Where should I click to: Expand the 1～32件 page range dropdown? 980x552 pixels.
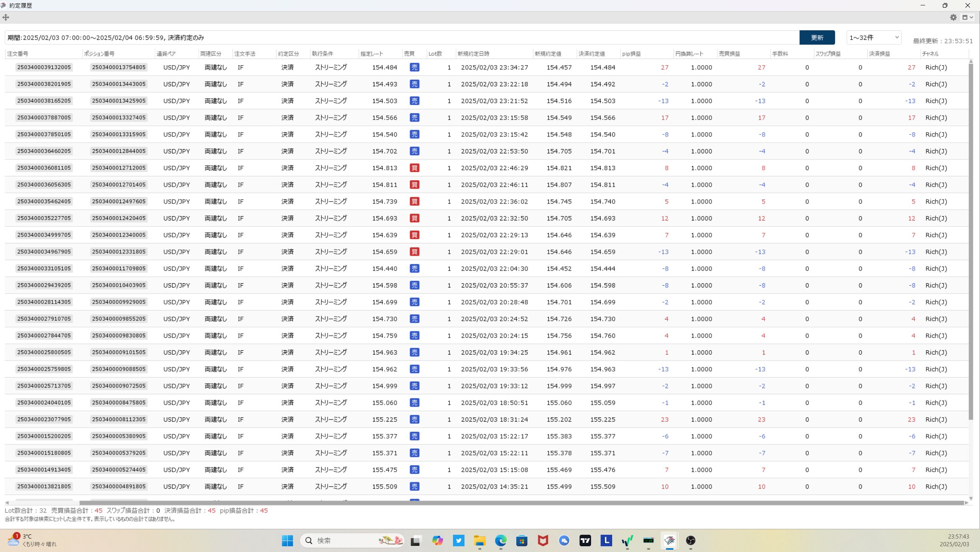click(x=873, y=38)
